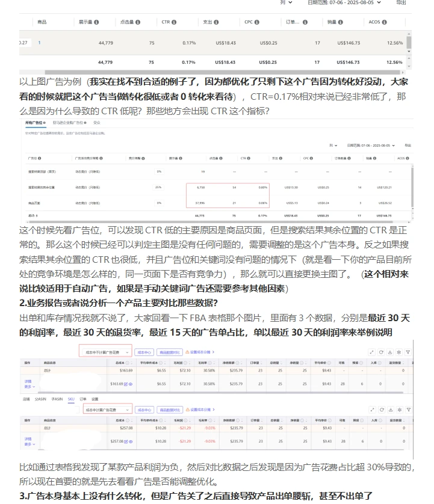
Task: Click the warning icon beside 设置成本分摊 above $163.69 table
Action: 187,352
